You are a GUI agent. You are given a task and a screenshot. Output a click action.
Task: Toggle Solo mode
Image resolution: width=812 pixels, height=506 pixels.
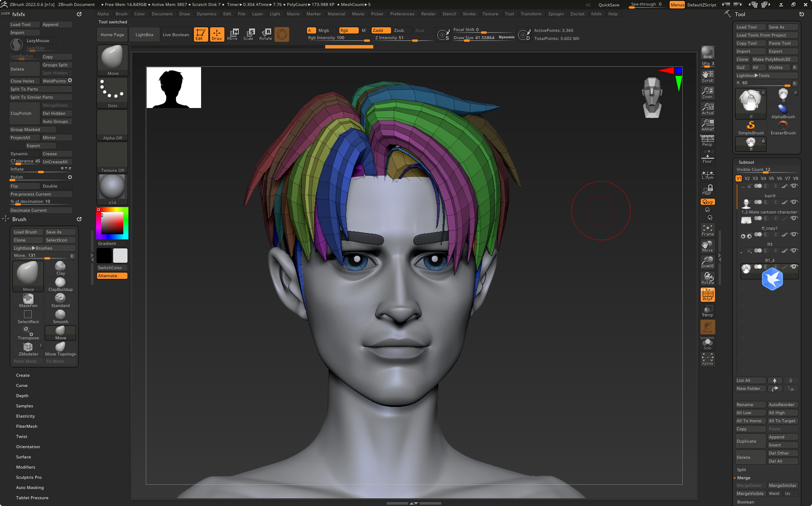coord(707,344)
